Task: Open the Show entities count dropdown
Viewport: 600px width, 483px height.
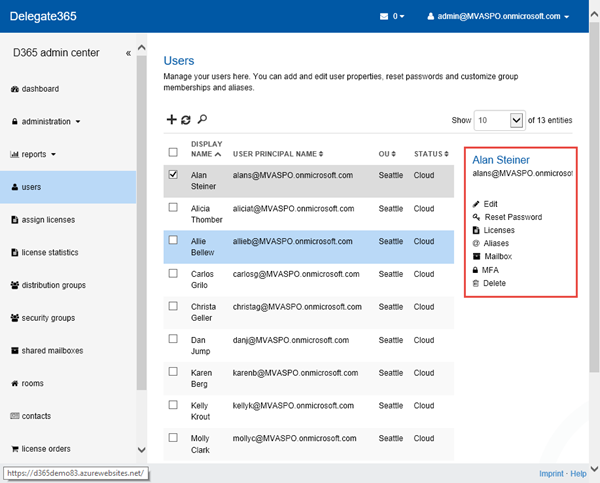Action: (x=499, y=120)
